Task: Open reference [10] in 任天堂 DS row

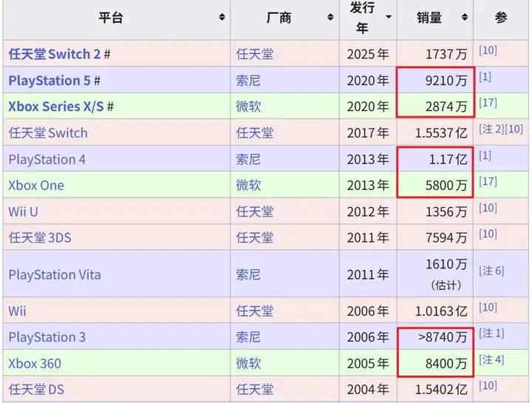Action: click(488, 385)
